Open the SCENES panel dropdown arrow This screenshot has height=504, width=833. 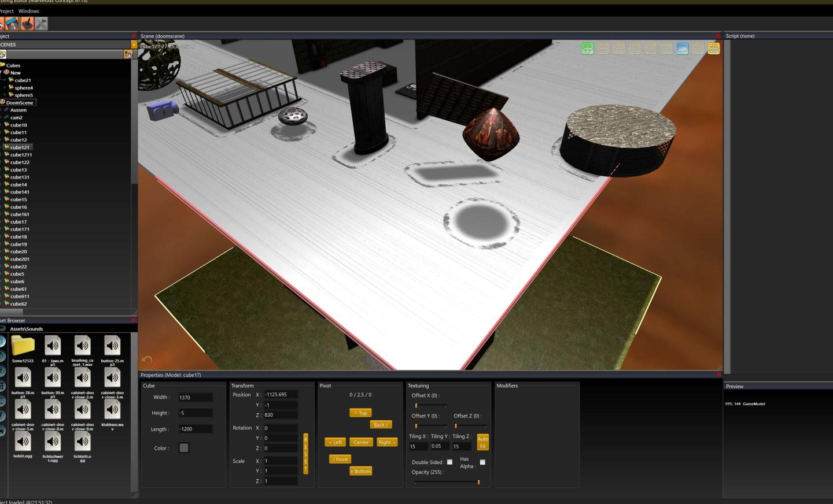134,45
